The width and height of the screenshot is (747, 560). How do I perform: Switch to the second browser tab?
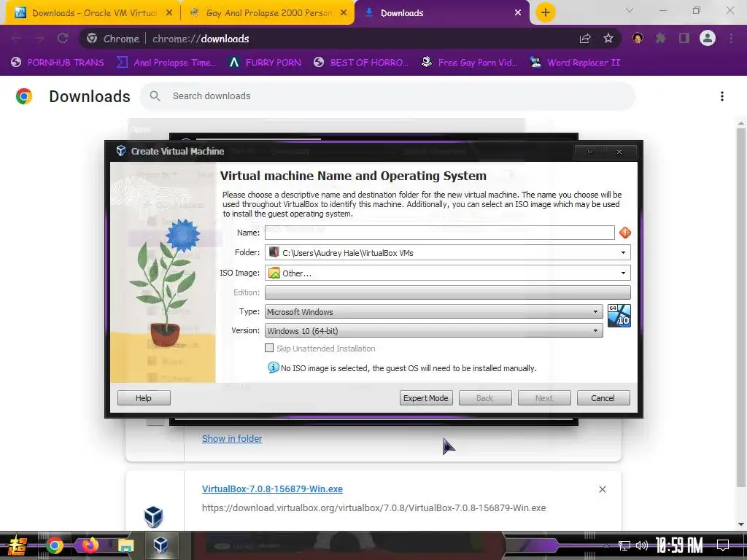(266, 13)
